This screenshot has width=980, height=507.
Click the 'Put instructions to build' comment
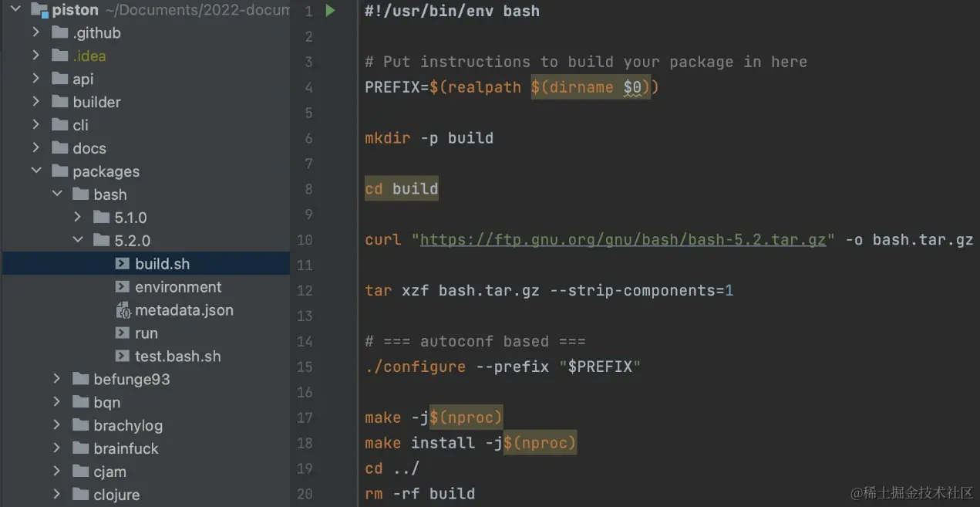[586, 62]
